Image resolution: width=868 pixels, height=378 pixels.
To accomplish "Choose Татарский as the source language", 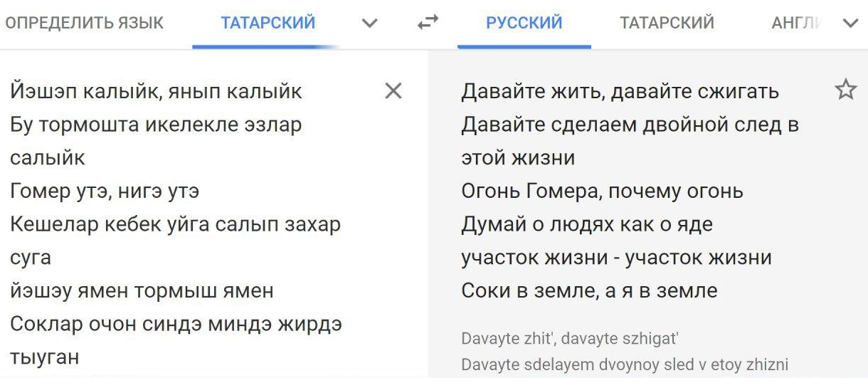I will coord(268,23).
